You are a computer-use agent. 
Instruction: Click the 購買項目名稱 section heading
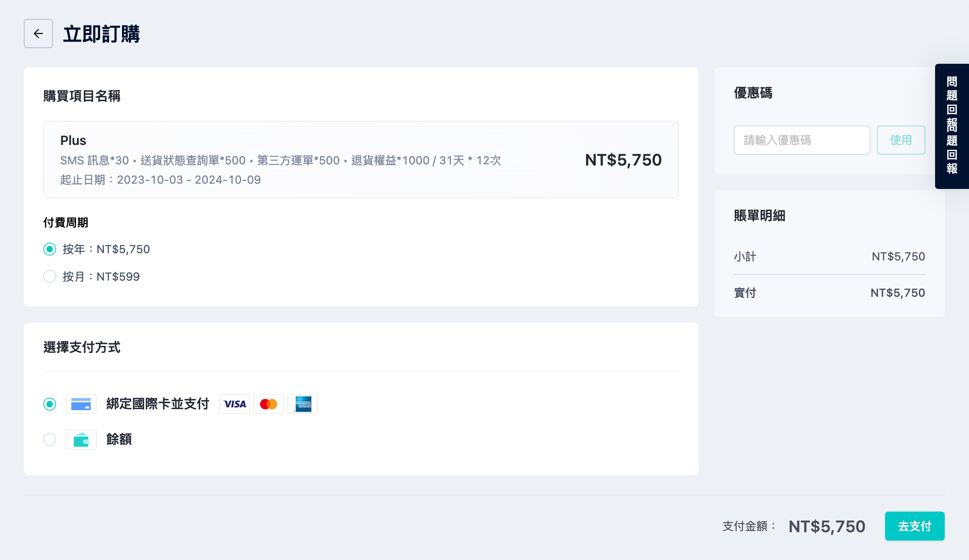coord(82,96)
